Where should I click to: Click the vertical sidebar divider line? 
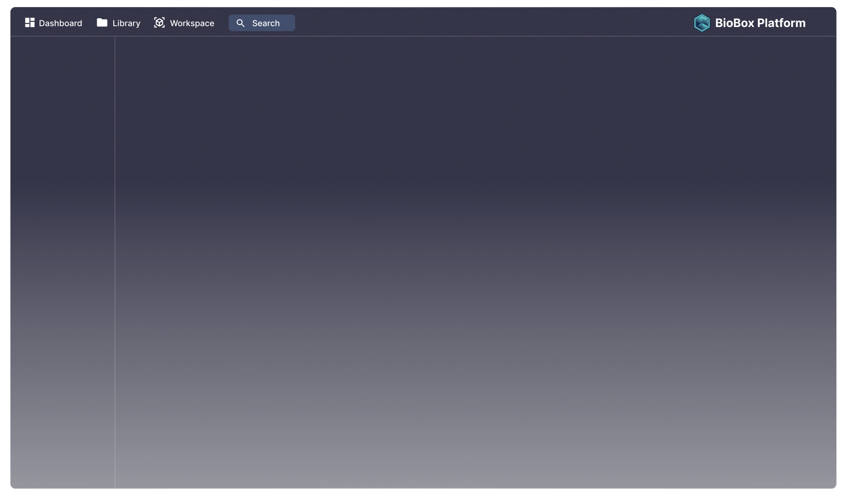coord(115,262)
